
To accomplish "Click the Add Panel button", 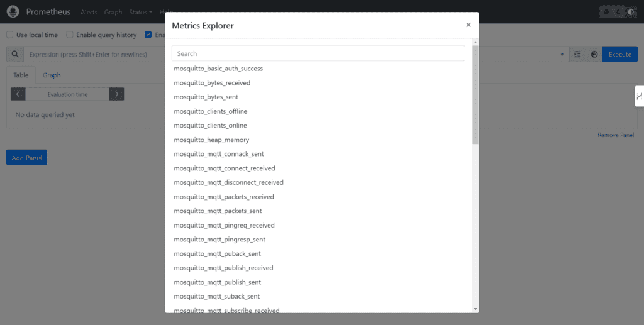I will tap(26, 158).
